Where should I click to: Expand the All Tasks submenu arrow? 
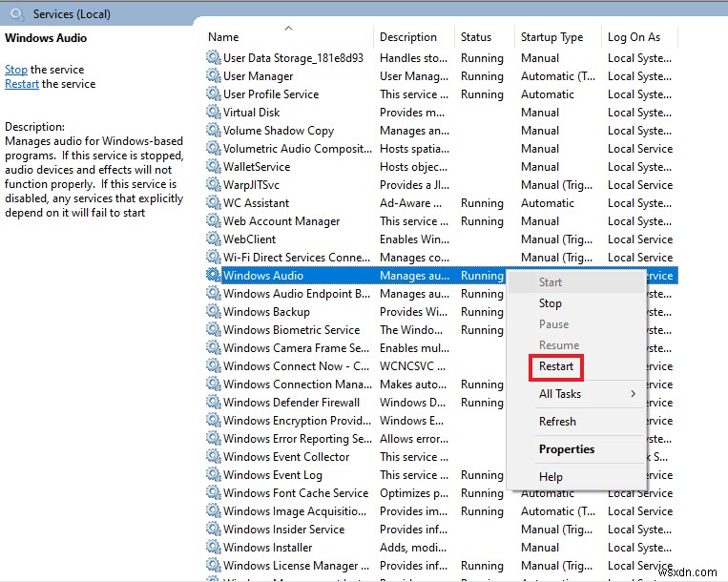tap(634, 394)
